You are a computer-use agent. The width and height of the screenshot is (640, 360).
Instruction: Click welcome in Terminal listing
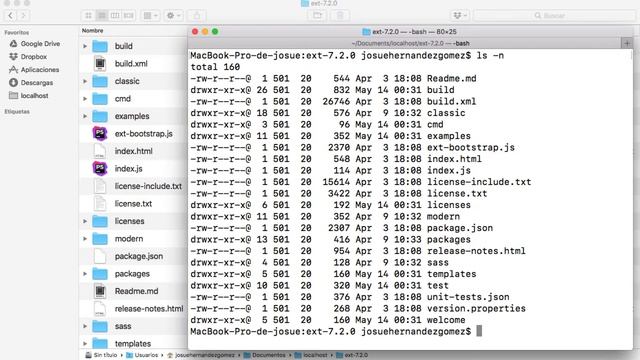(446, 320)
